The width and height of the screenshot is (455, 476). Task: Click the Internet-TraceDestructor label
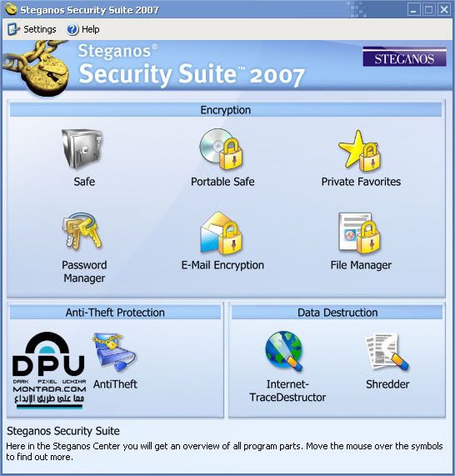click(x=287, y=391)
